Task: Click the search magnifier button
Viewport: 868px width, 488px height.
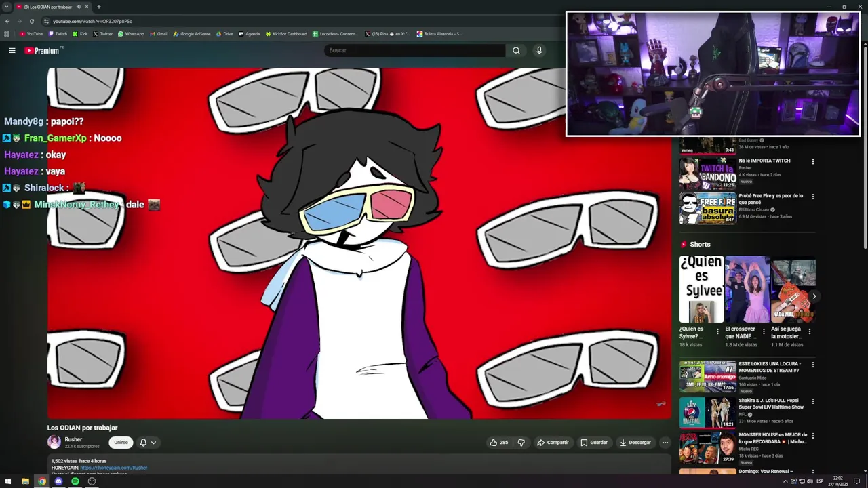Action: (516, 50)
